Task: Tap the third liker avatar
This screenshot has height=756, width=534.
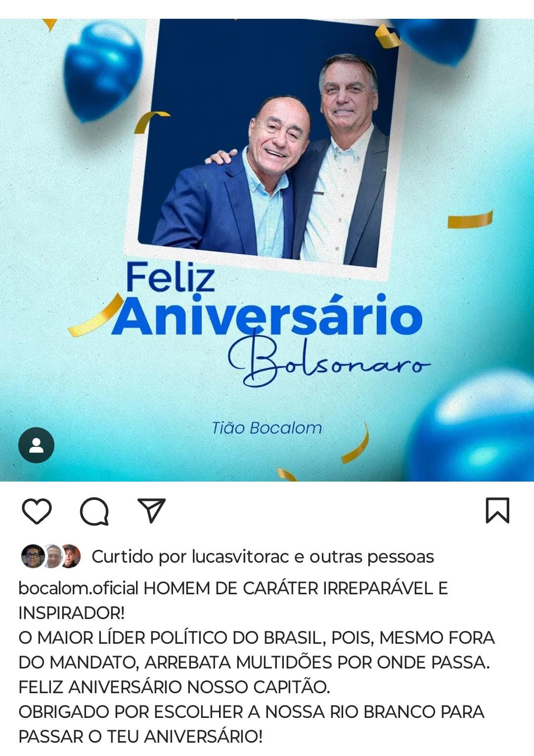Action: point(71,557)
